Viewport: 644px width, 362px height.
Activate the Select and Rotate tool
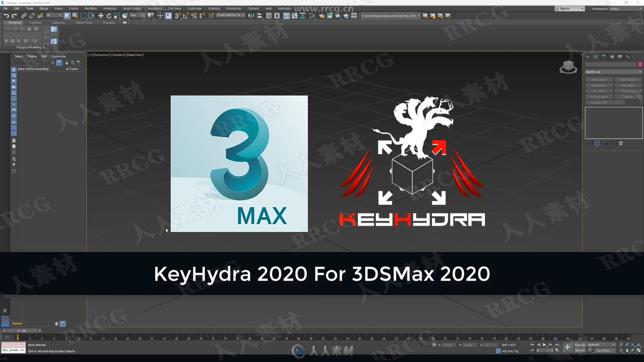click(x=109, y=16)
